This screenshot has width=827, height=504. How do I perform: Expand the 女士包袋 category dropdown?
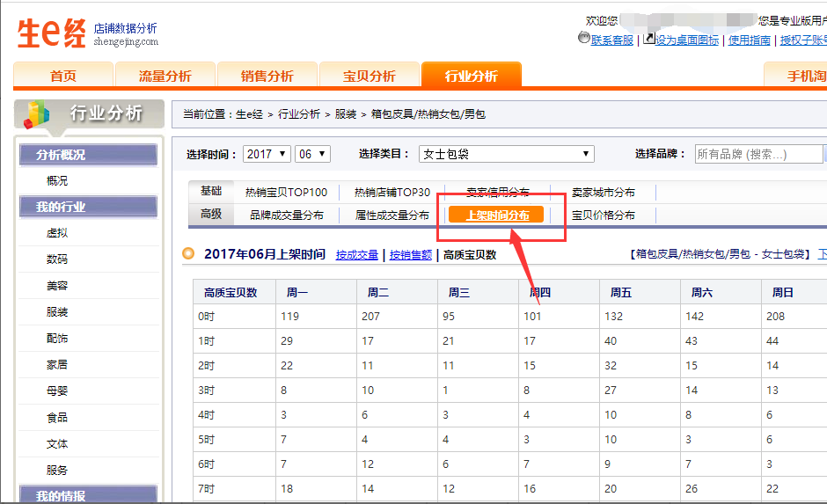[x=506, y=154]
